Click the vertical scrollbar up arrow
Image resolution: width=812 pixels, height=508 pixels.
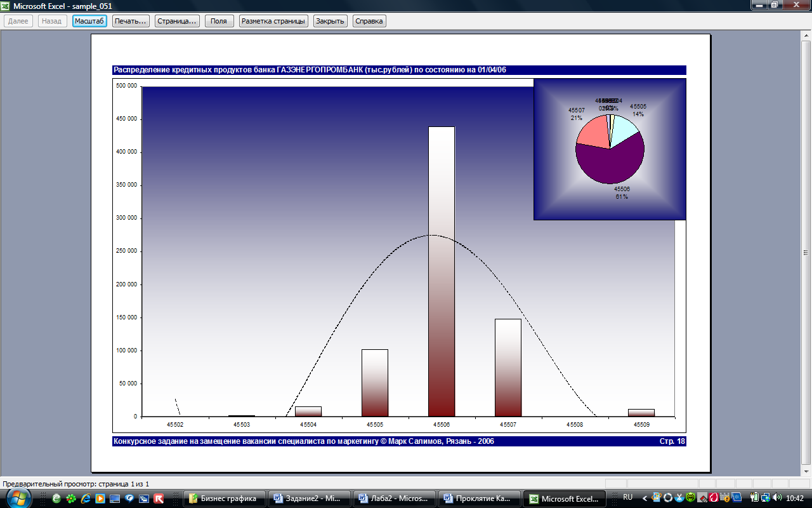tap(806, 36)
